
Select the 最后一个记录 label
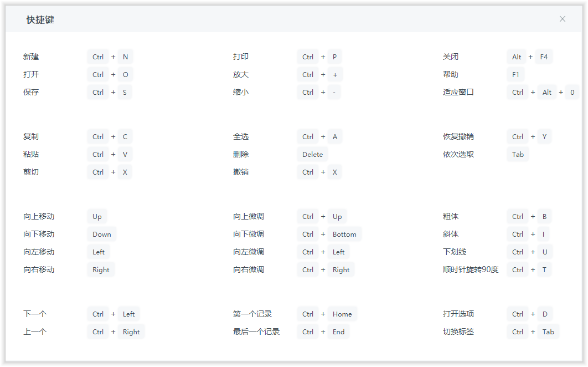256,332
